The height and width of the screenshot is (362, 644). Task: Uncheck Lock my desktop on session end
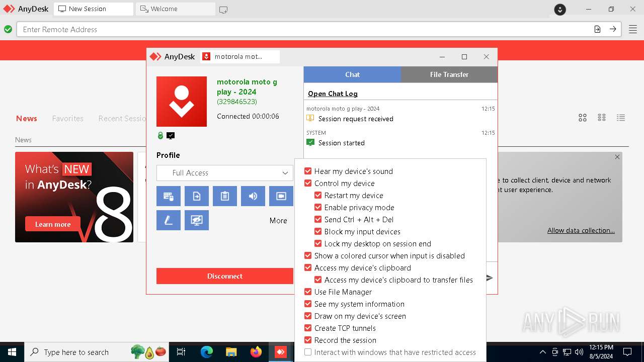pos(318,243)
